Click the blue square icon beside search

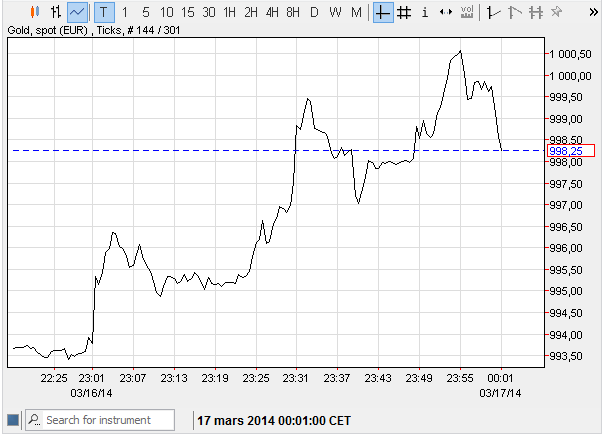[x=13, y=420]
